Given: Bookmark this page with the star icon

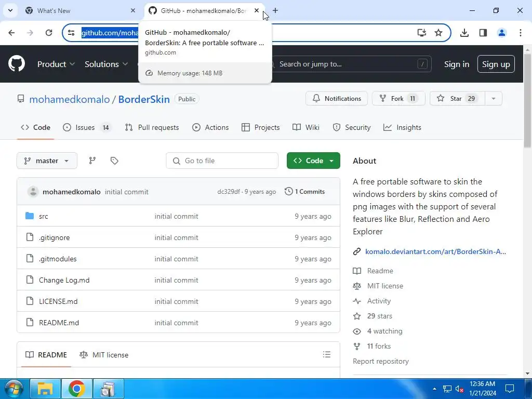Looking at the screenshot, I should [438, 33].
